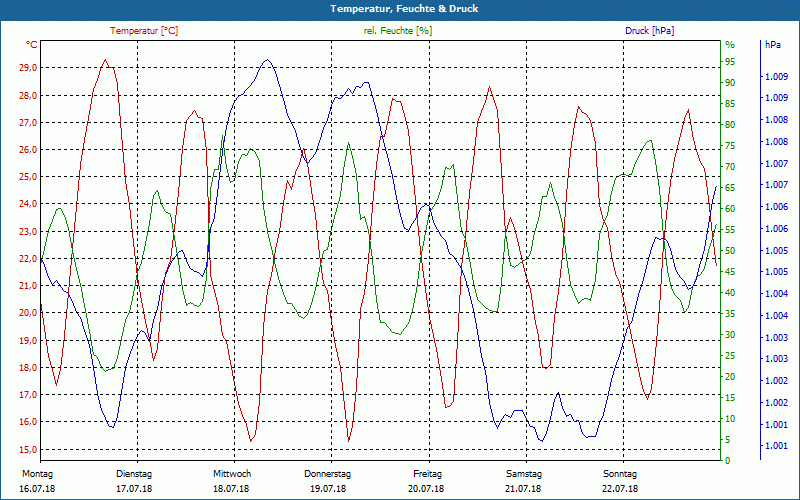
Task: Select the green 'rel. Feuchte [%]' legend label
Action: coord(397,31)
